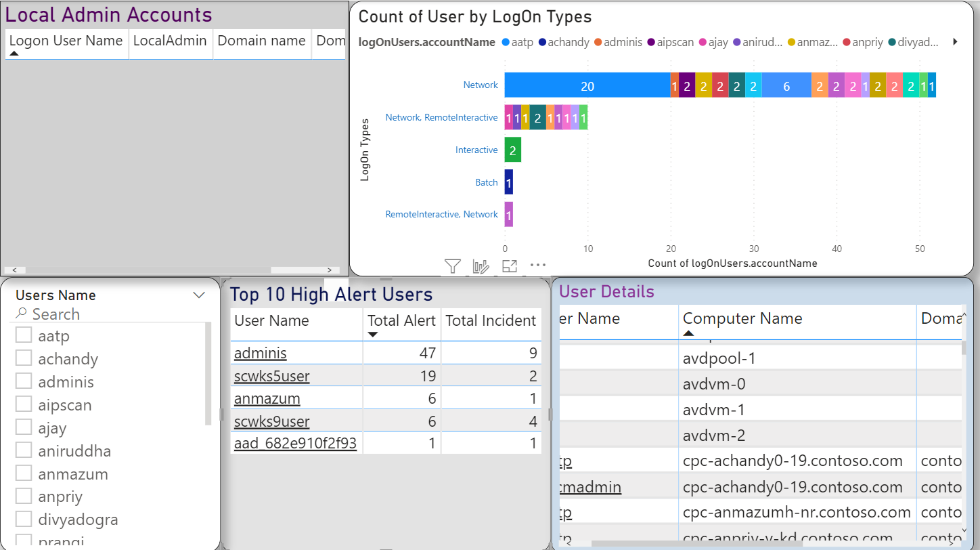Image resolution: width=980 pixels, height=550 pixels.
Task: Click the Total Incident value 9
Action: (x=533, y=353)
